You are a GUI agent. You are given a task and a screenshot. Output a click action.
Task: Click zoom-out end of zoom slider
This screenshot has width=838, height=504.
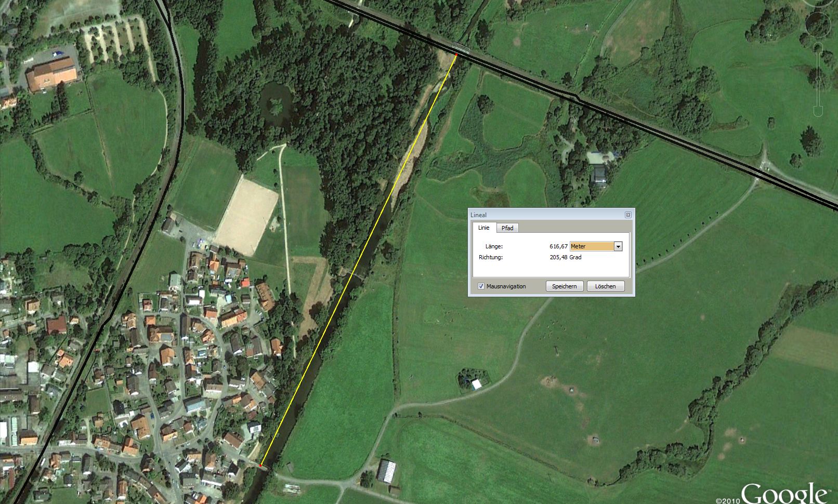coord(818,111)
